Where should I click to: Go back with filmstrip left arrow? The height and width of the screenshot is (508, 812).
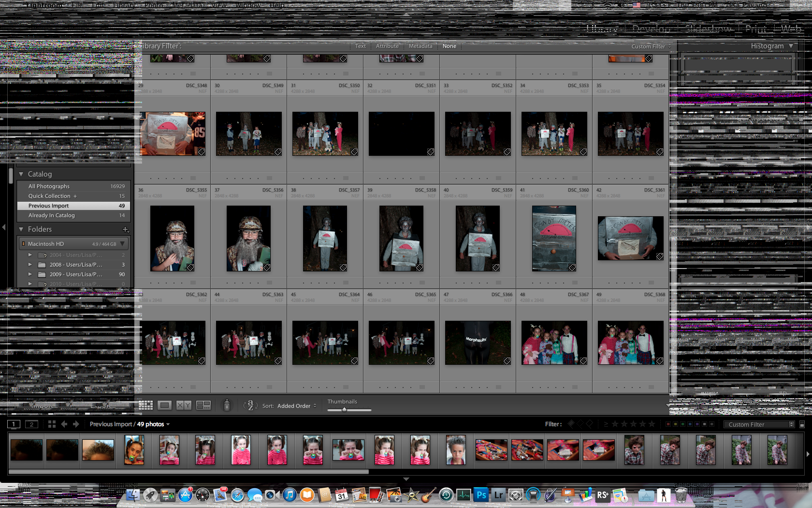tap(64, 424)
